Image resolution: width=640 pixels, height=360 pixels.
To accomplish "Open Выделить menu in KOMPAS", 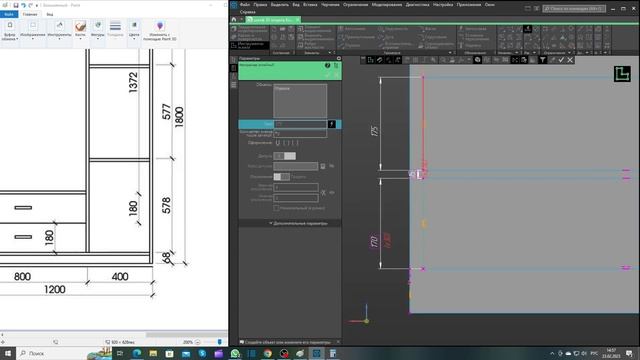I will (x=280, y=5).
